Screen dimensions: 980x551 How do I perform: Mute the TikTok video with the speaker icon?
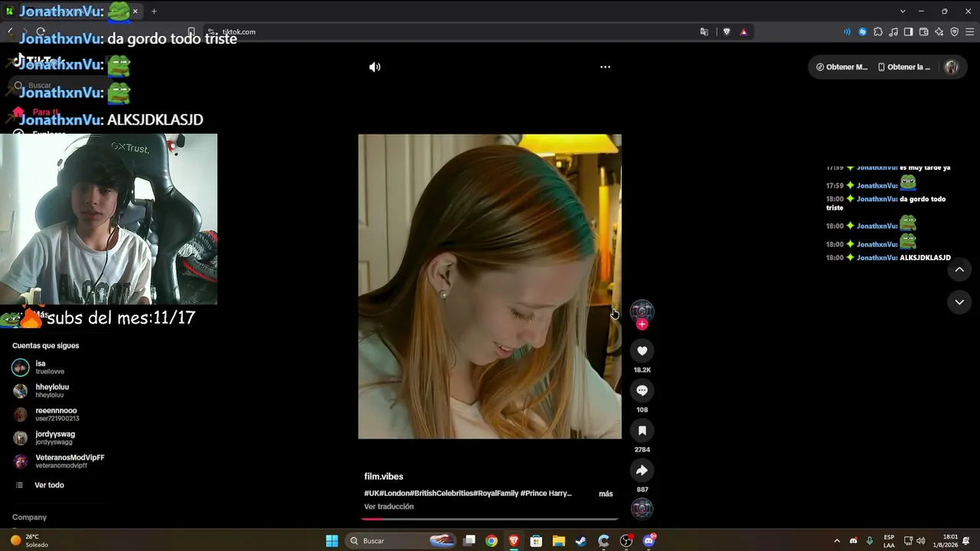(374, 67)
